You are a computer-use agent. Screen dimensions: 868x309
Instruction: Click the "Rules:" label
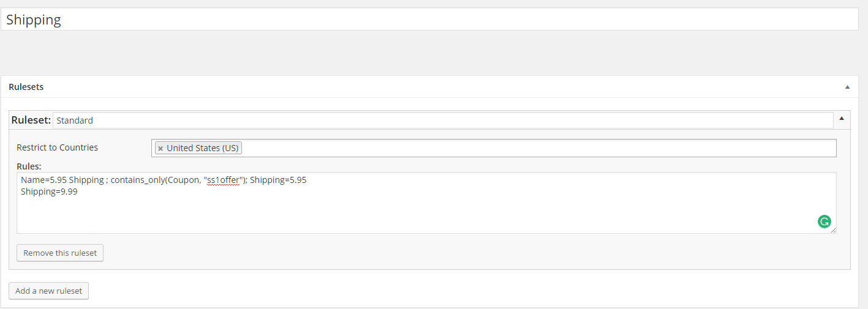pyautogui.click(x=29, y=166)
